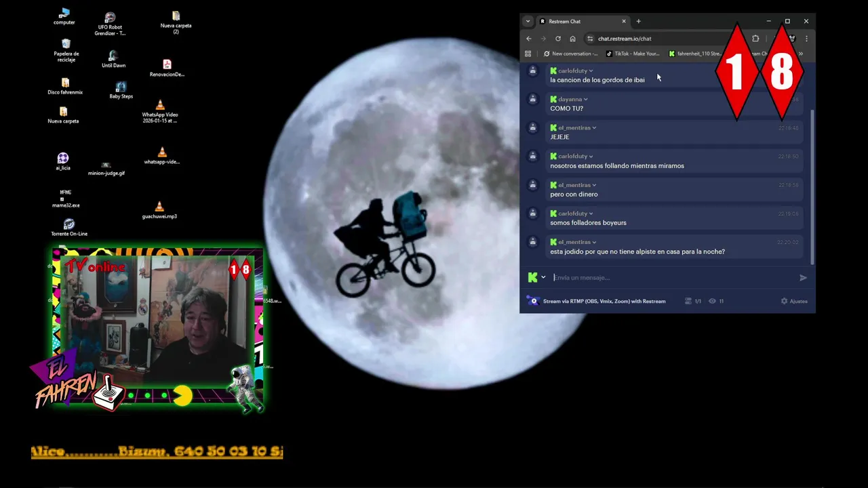Viewport: 868px width, 488px height.
Task: Click the browser back arrow
Action: (529, 39)
